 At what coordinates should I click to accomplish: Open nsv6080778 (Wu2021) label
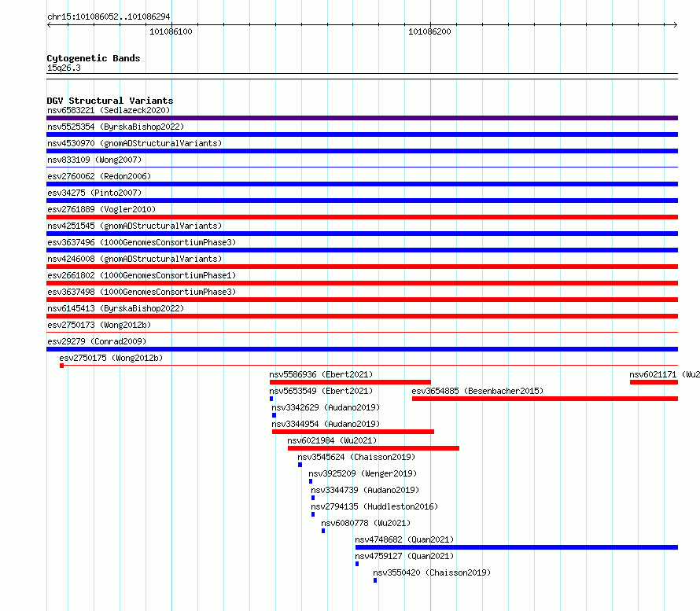(x=366, y=523)
